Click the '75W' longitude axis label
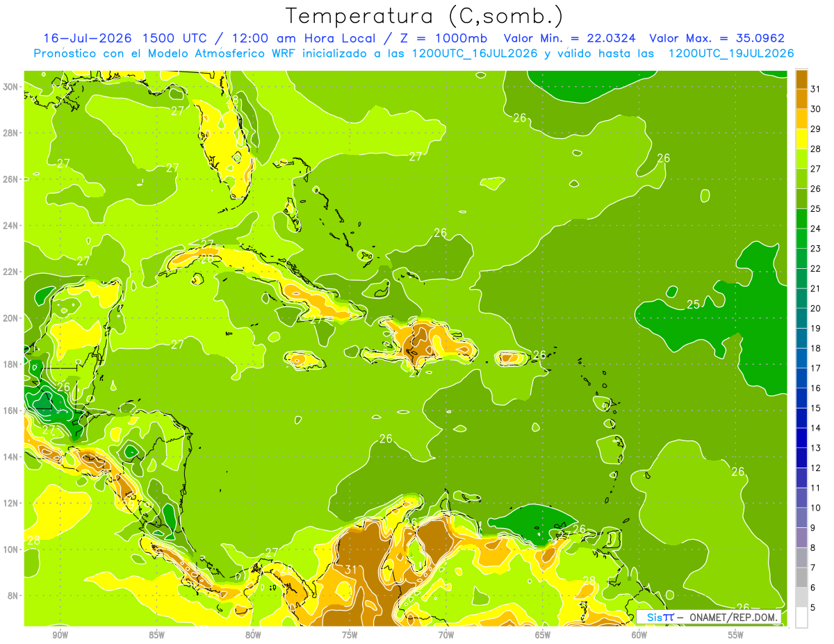Image resolution: width=834 pixels, height=644 pixels. pyautogui.click(x=350, y=635)
